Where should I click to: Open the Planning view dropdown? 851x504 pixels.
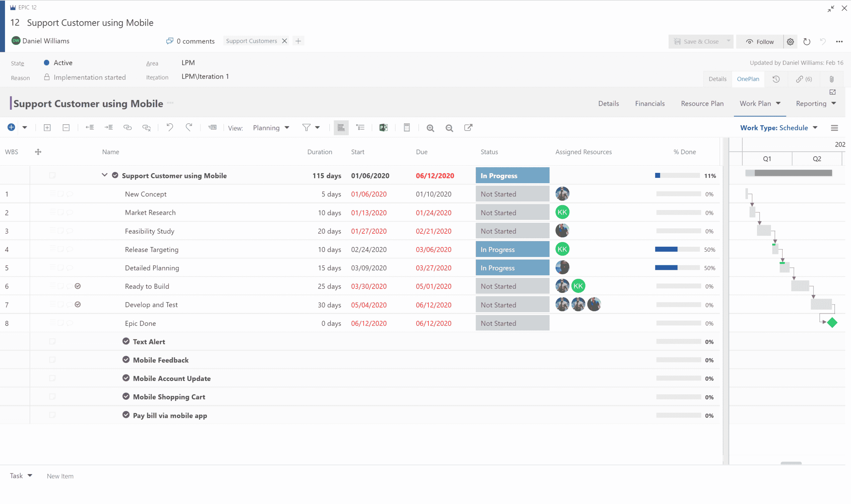coord(271,128)
